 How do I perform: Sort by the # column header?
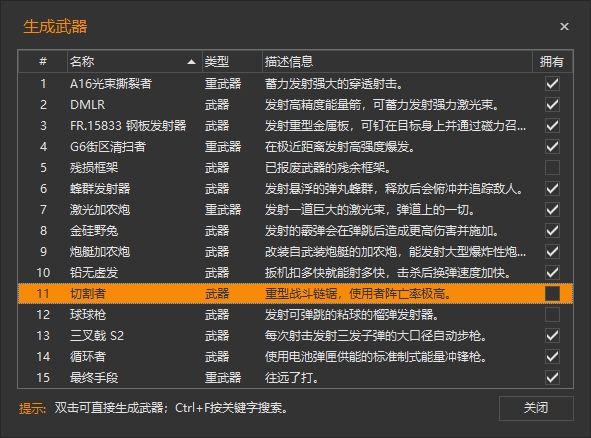[43, 61]
